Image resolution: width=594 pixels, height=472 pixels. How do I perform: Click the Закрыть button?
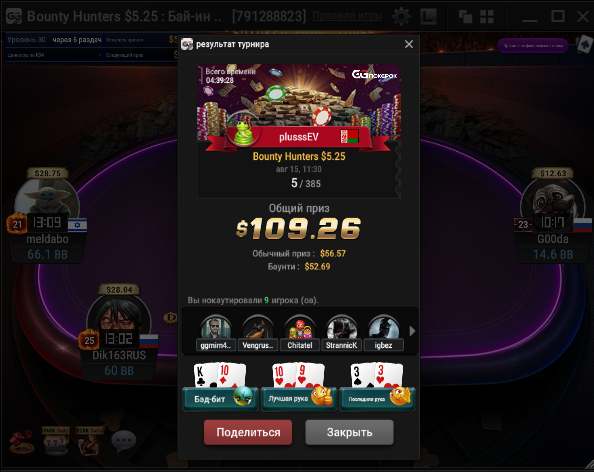[x=349, y=432]
